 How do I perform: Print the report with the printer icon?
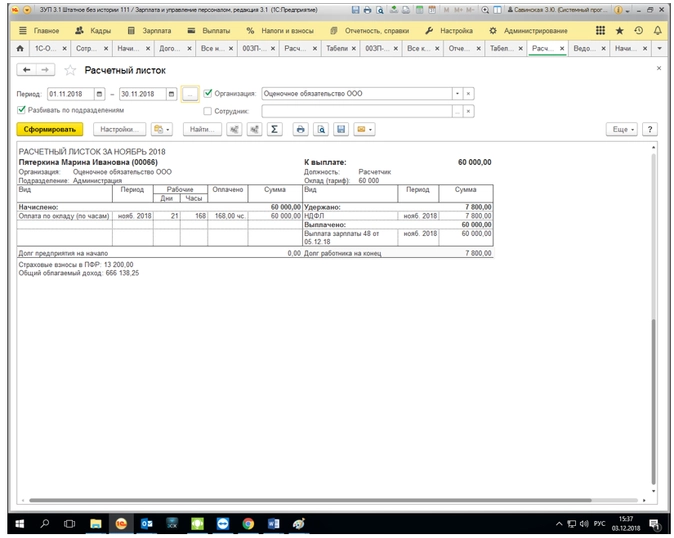click(300, 129)
